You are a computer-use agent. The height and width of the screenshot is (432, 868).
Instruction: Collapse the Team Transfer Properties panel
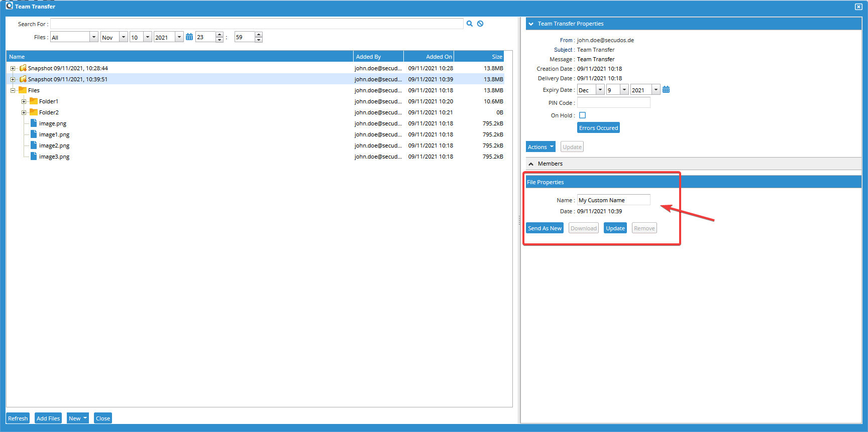tap(531, 24)
